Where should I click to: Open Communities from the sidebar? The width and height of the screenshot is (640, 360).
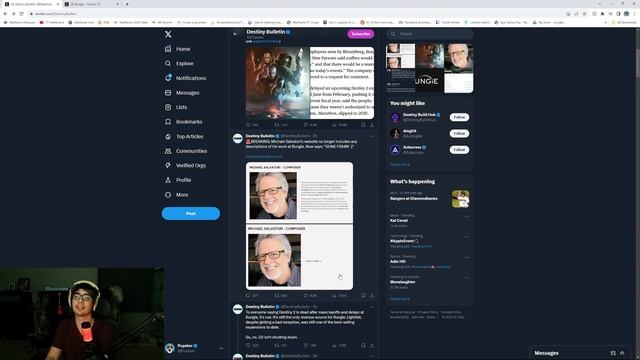pos(186,151)
